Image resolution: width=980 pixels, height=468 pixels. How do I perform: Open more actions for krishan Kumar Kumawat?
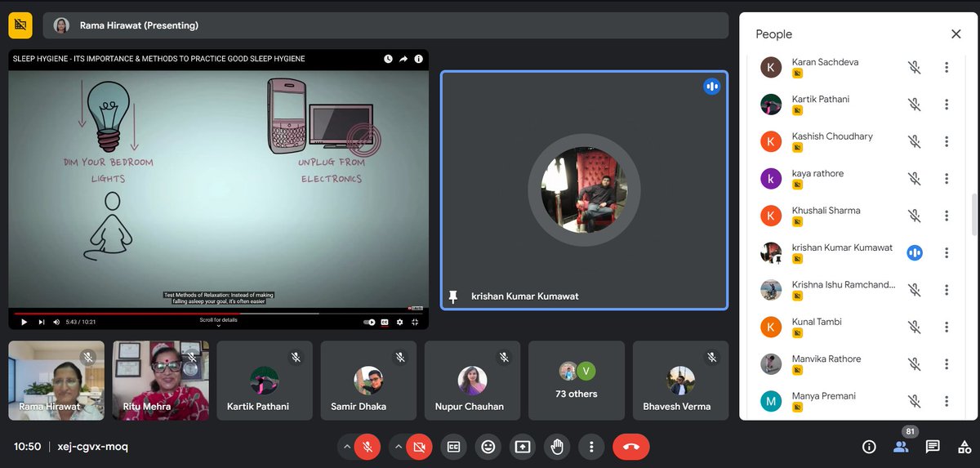(x=947, y=253)
